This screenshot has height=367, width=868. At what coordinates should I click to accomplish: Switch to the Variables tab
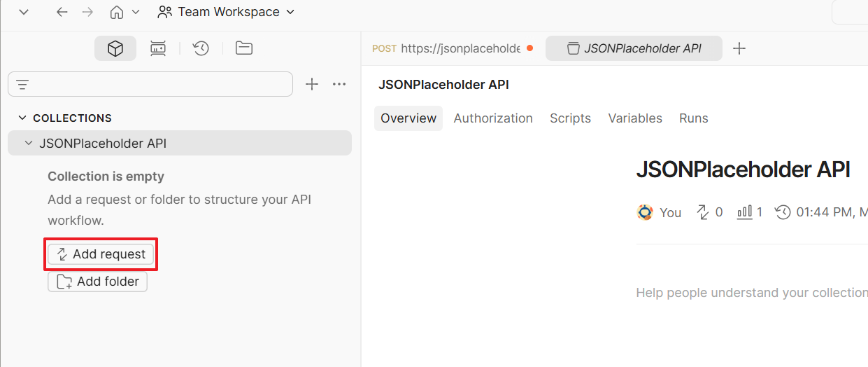[635, 118]
